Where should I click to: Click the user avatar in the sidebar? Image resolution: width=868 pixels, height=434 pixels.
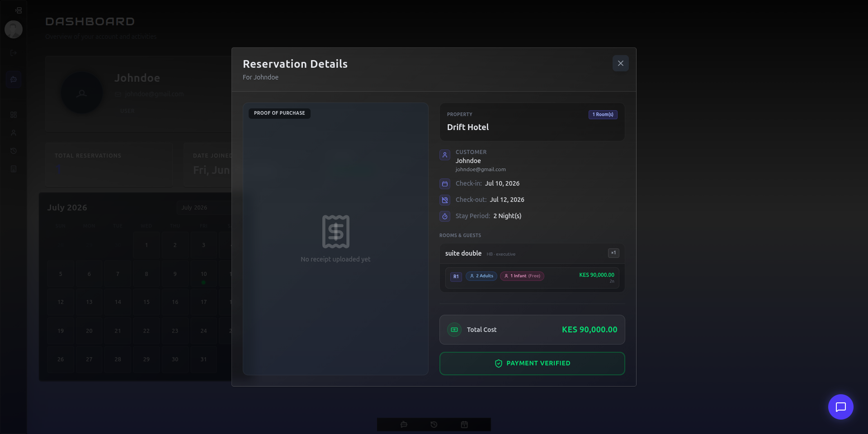pyautogui.click(x=14, y=29)
